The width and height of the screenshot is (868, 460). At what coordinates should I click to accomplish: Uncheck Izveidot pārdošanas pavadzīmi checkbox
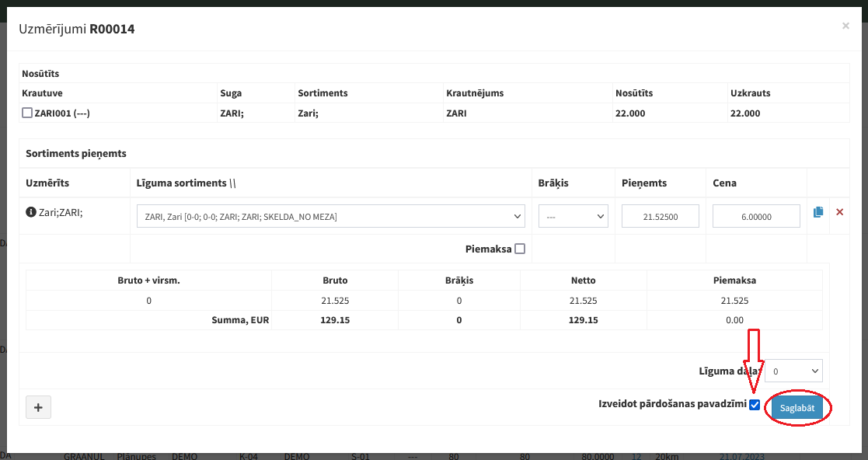(x=755, y=404)
